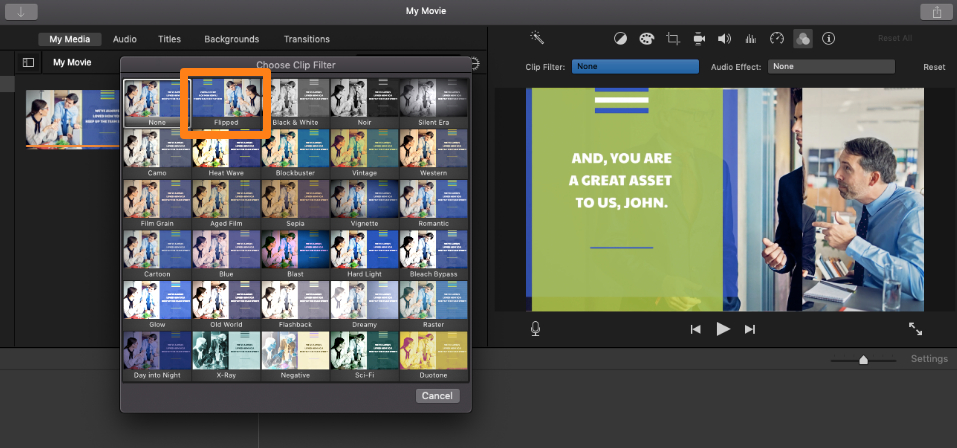Open the clip information icon
This screenshot has height=448, width=957.
(828, 39)
